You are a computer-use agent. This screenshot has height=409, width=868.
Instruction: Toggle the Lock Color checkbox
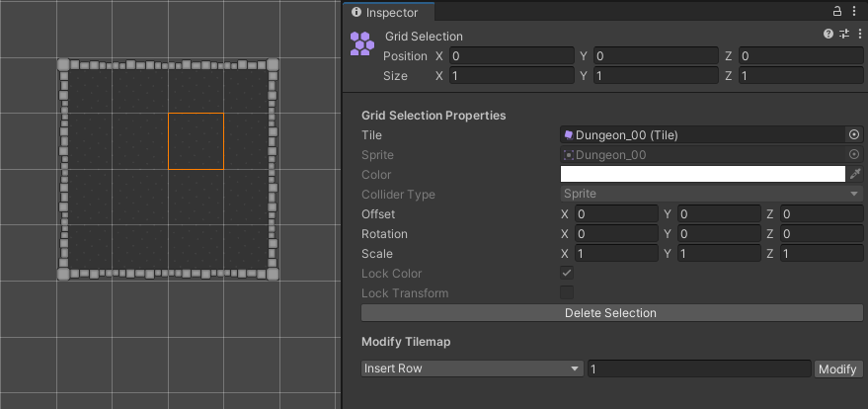tap(567, 273)
